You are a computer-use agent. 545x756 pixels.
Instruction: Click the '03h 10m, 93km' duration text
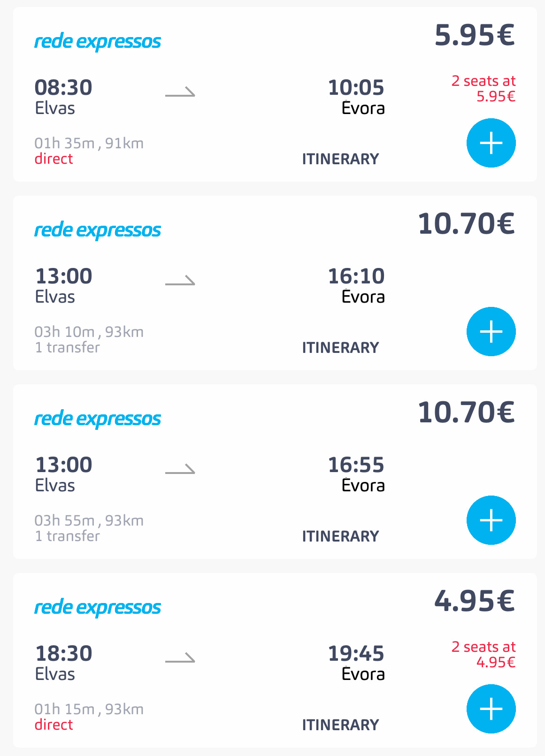[x=89, y=332]
